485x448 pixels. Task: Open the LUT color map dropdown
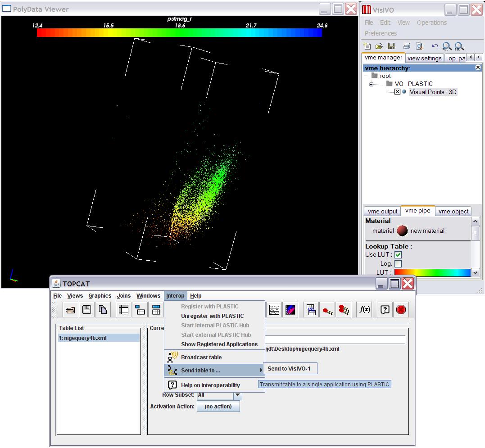click(475, 272)
